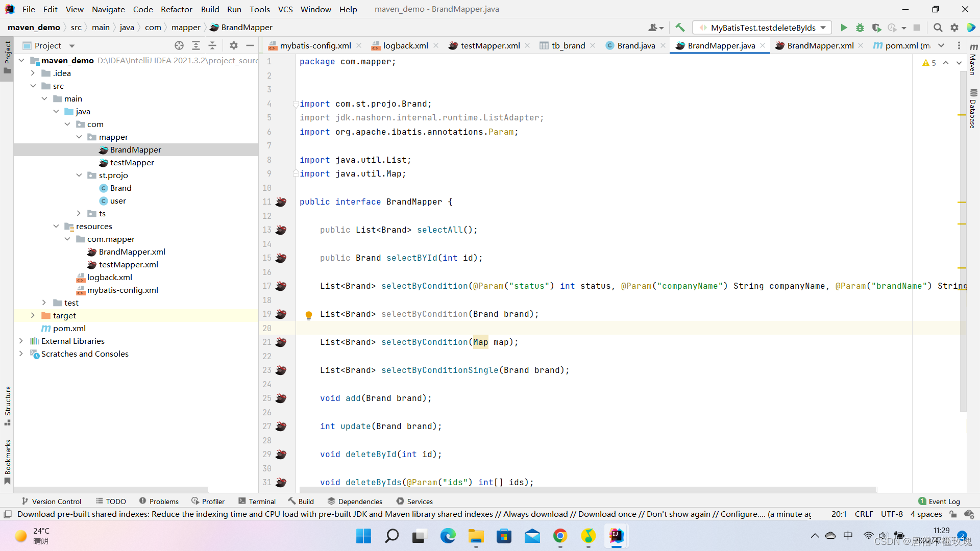This screenshot has height=551, width=980.
Task: Open the Refactor menu
Action: coord(176,9)
